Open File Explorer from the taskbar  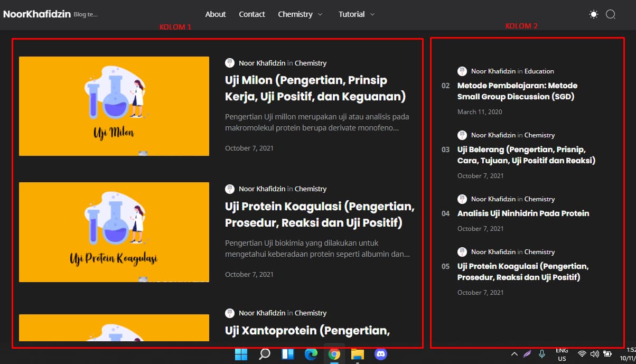pos(357,354)
